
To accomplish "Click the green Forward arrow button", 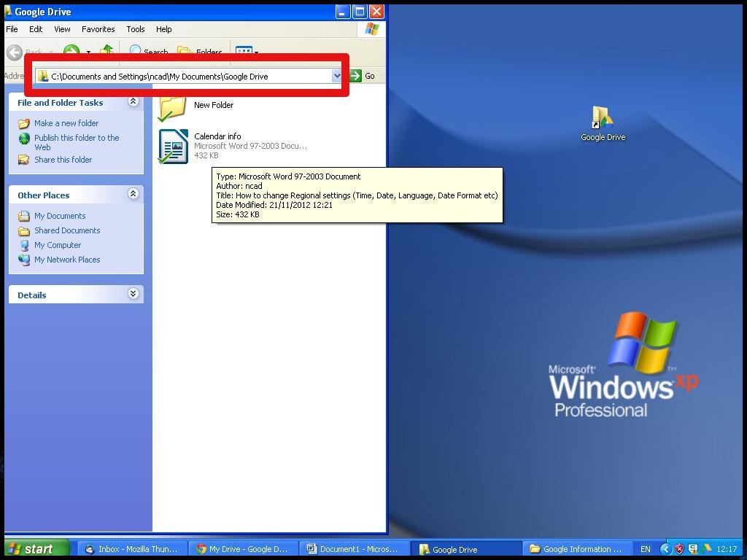I will pos(71,52).
